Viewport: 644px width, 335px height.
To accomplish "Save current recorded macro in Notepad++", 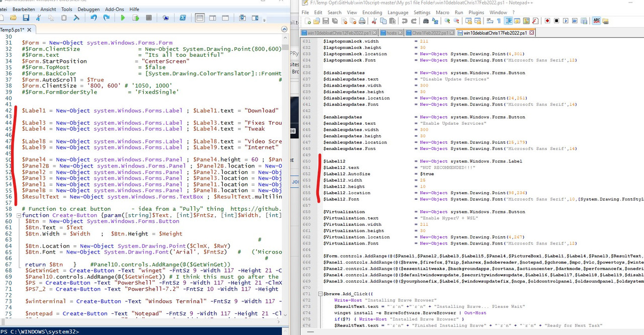I will pos(584,21).
